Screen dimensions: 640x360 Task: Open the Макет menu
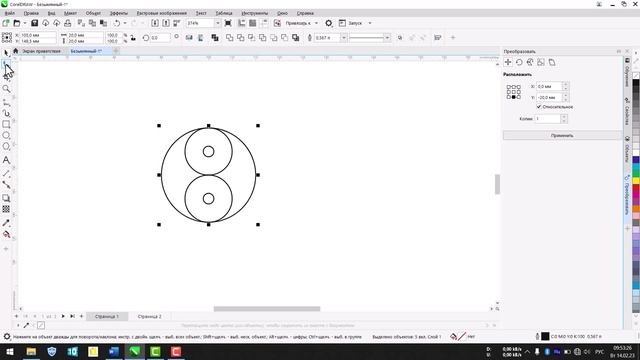tap(70, 13)
